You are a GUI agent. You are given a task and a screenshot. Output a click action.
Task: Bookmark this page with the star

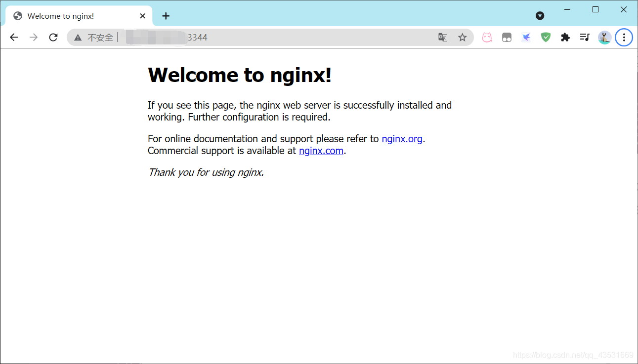462,38
